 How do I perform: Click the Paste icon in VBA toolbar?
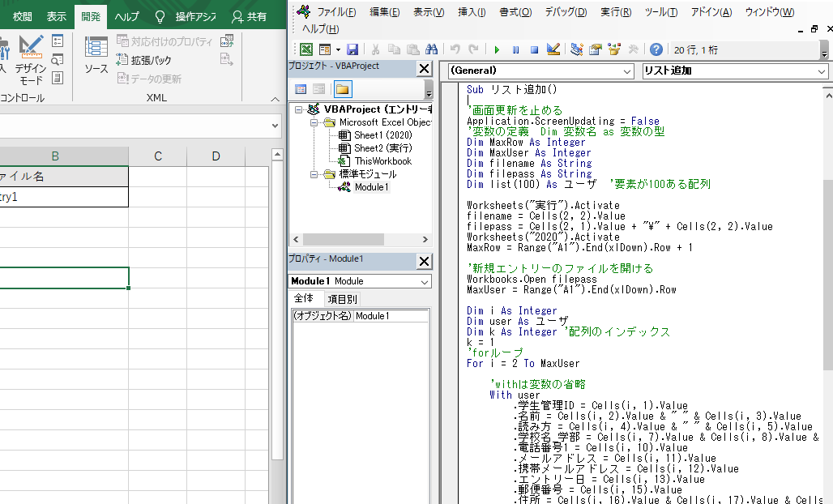click(x=412, y=49)
